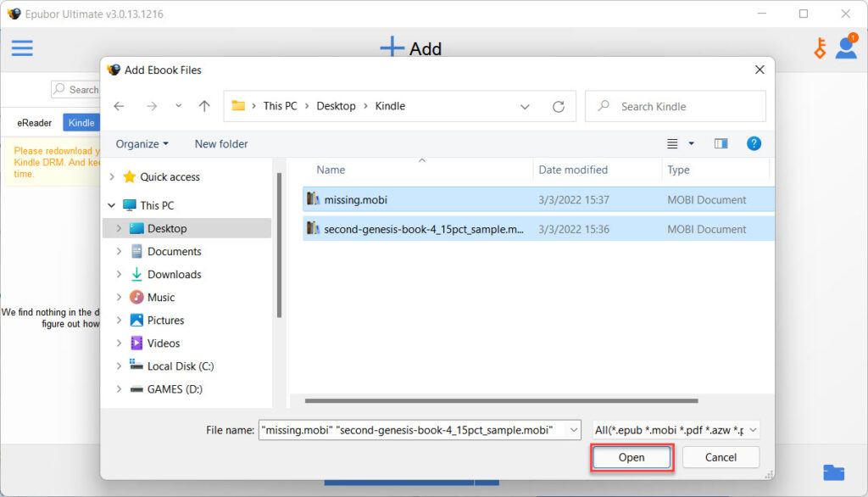Expand the Documents tree node
The image size is (868, 497).
coord(119,252)
